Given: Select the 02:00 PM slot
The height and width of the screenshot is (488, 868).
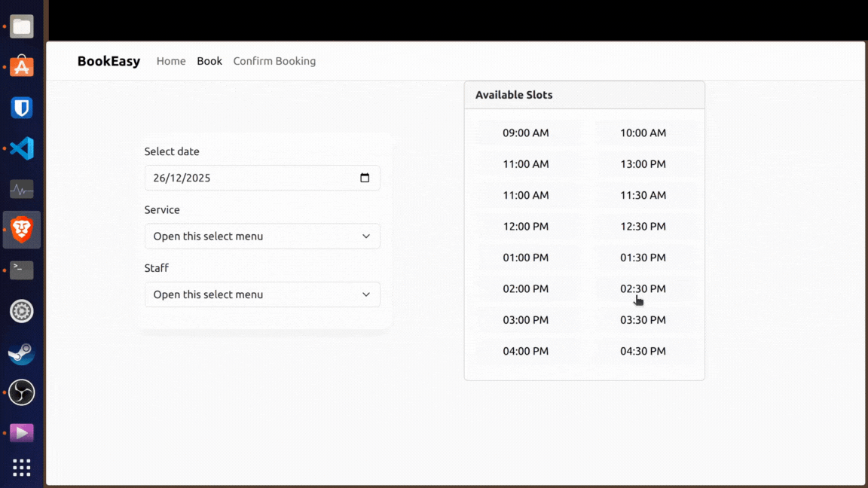Looking at the screenshot, I should [526, 289].
